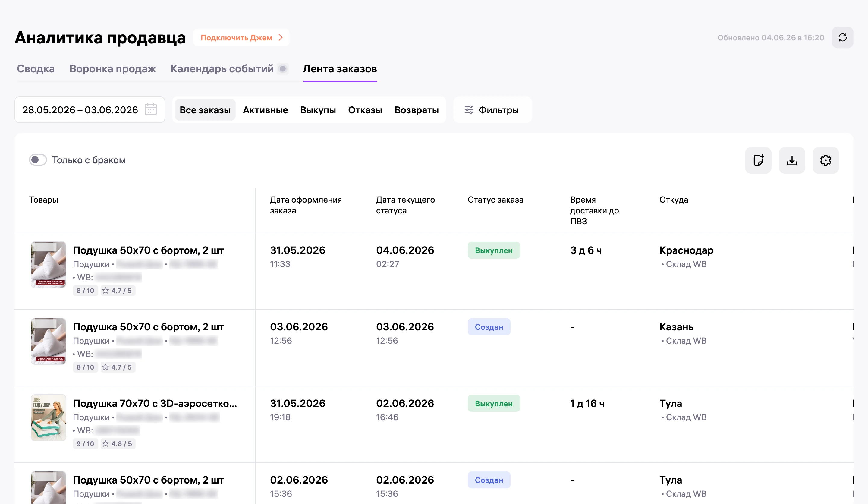
Task: Click the Откуда column header
Action: click(674, 200)
